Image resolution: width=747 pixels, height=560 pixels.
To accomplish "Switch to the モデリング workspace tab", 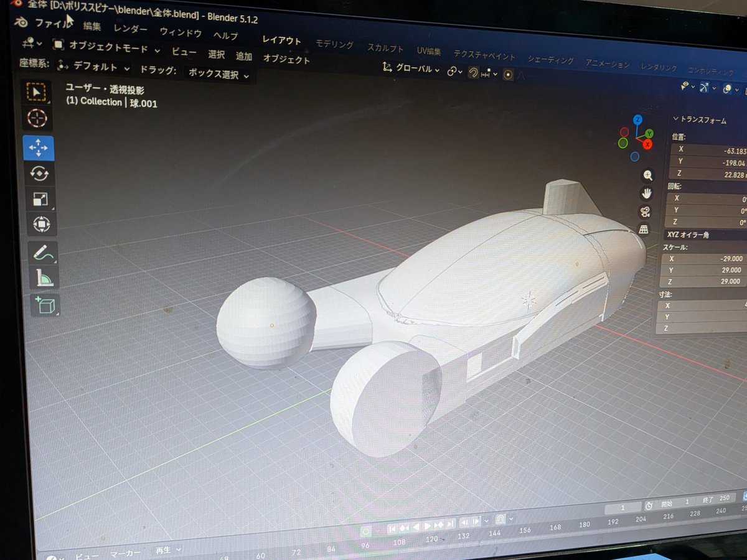I will tap(334, 44).
